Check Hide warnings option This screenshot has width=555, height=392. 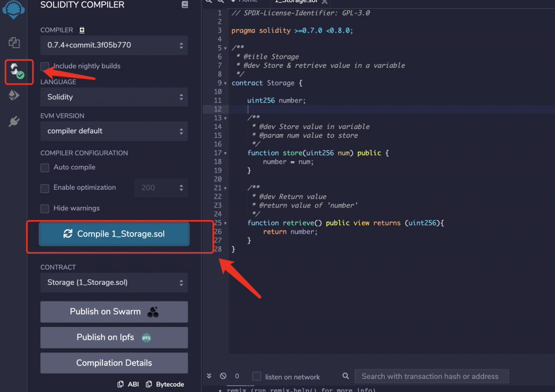click(44, 209)
